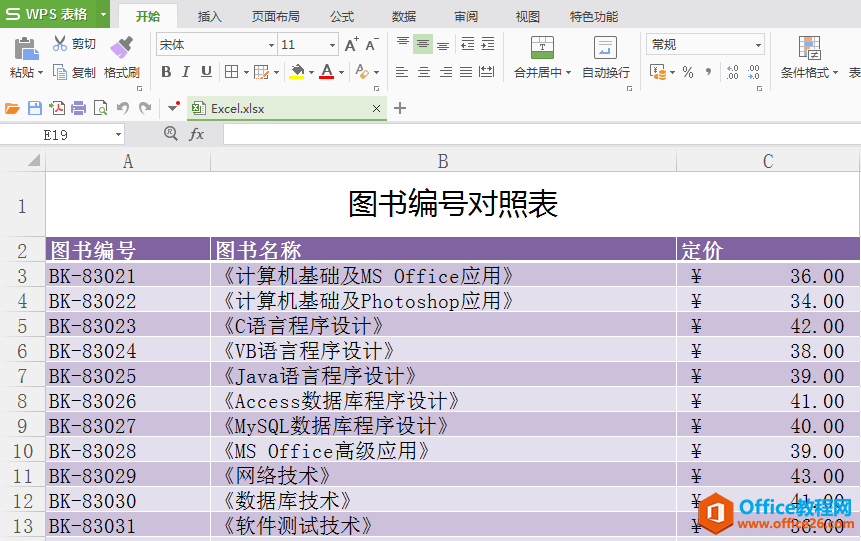
Task: Click the Auto Wrap Text icon
Action: click(x=605, y=47)
